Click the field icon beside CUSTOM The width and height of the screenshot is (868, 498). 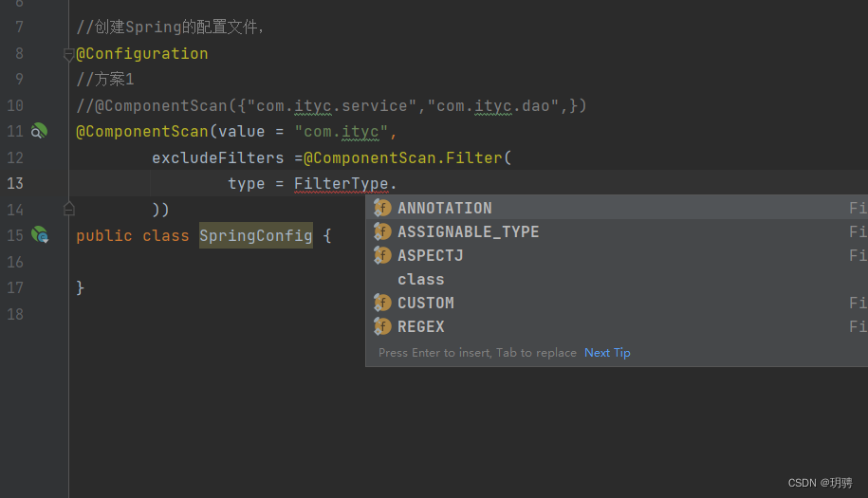[x=382, y=304]
